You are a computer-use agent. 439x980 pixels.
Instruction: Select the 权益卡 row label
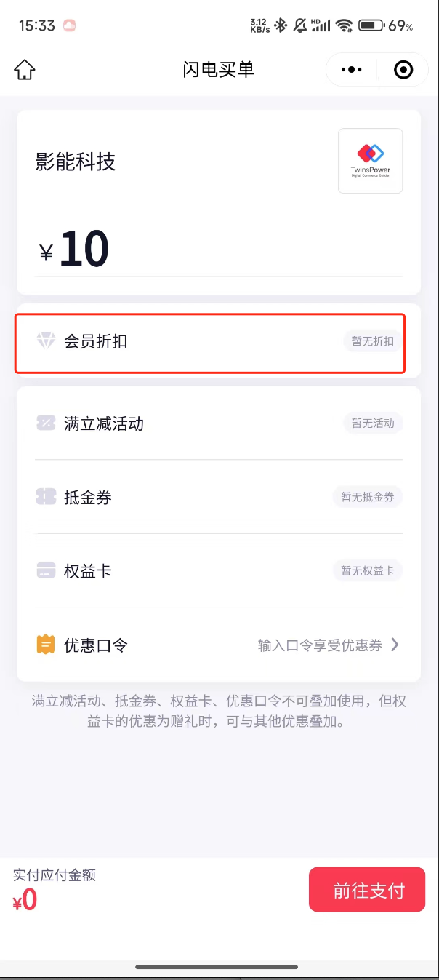[88, 571]
